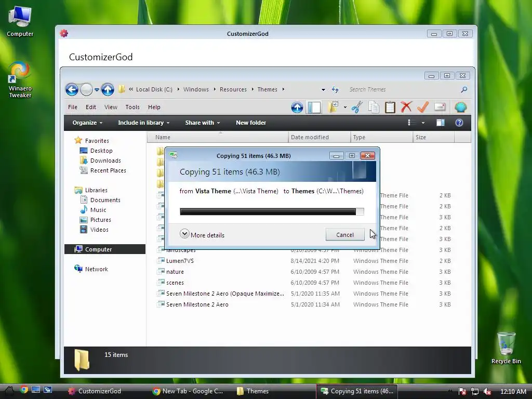
Task: Click the Forward navigation arrow in Explorer
Action: coord(87,89)
